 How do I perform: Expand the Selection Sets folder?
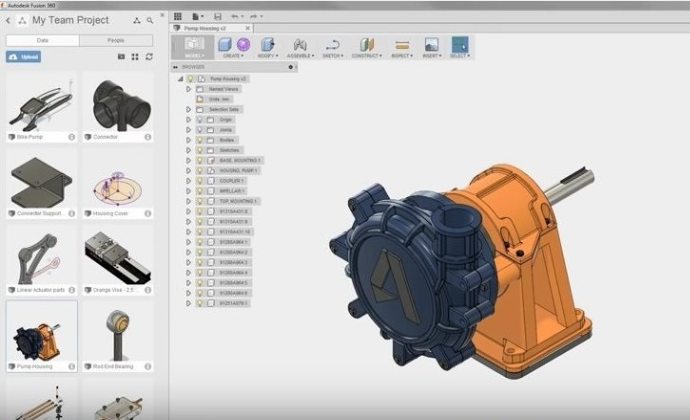tap(189, 109)
